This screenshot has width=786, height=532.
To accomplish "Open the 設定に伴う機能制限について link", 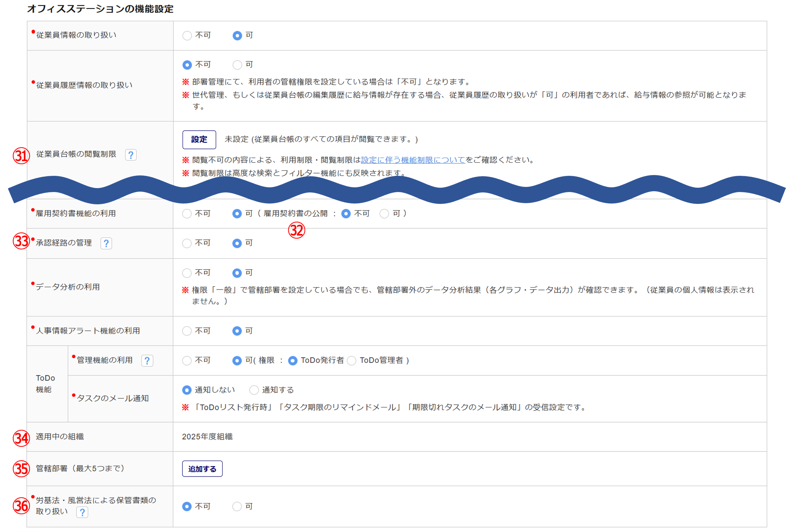I will [413, 160].
